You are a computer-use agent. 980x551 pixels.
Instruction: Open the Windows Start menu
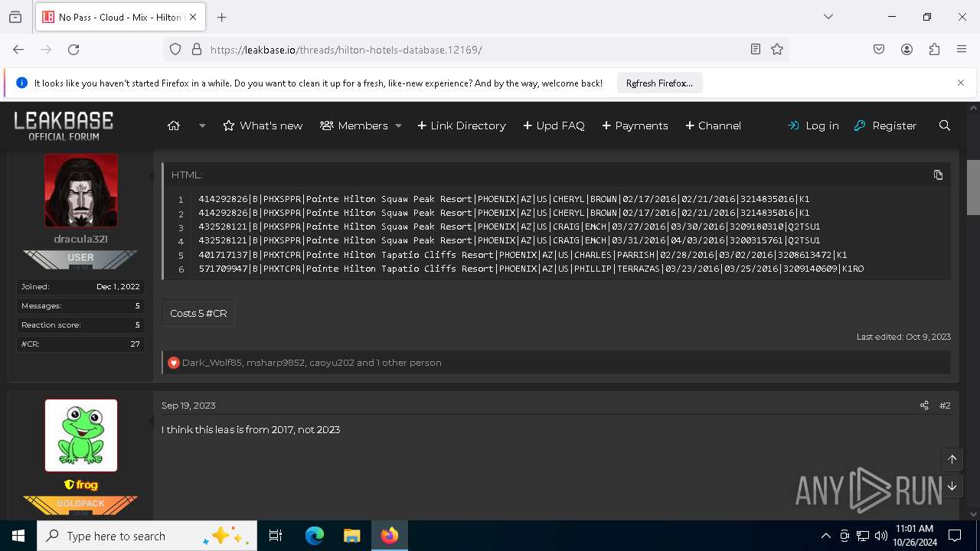pos(18,536)
